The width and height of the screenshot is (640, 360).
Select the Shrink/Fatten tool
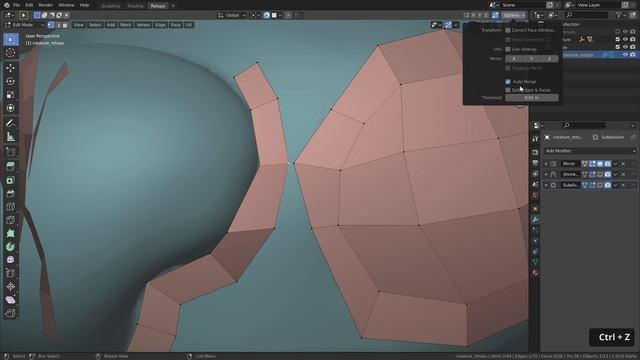[x=11, y=287]
